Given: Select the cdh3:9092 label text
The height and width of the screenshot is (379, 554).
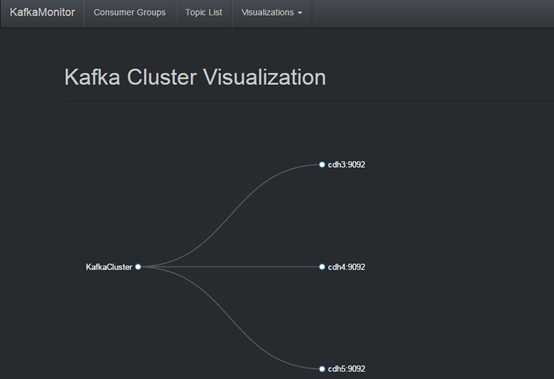Looking at the screenshot, I should pos(346,165).
